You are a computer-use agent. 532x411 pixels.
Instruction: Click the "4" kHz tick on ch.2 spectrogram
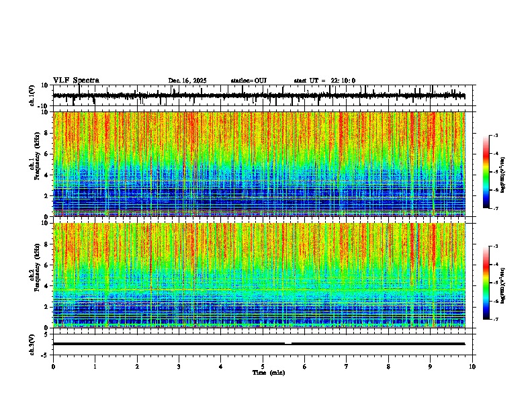[46, 286]
